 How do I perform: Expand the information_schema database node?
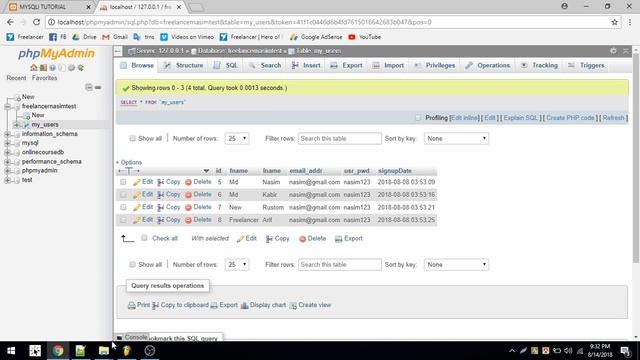tap(7, 134)
